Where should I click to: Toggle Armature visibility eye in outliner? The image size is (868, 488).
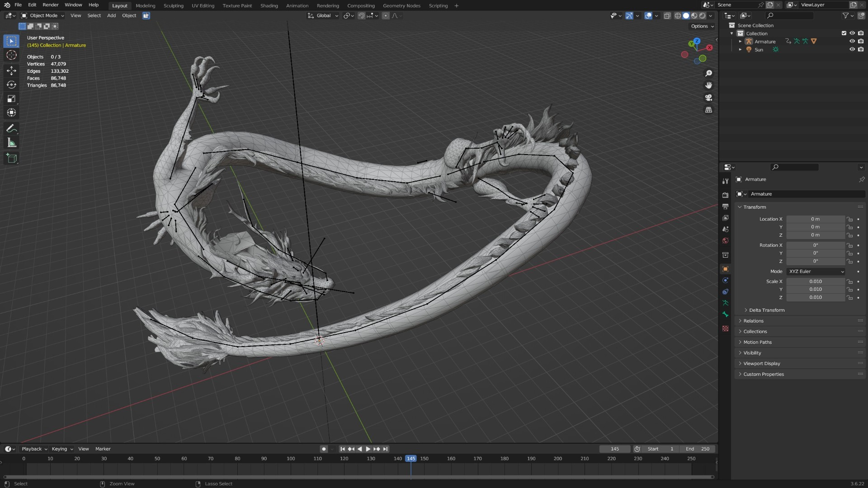click(852, 41)
